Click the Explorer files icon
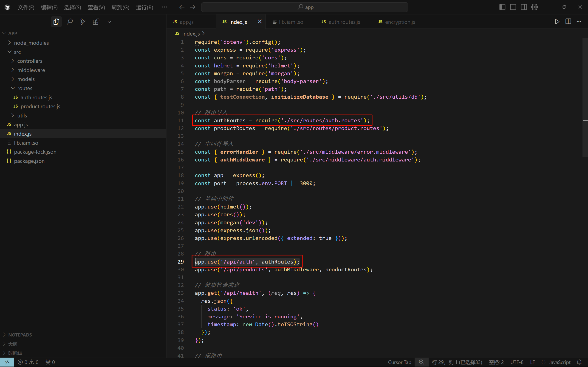The image size is (588, 367). pyautogui.click(x=56, y=22)
